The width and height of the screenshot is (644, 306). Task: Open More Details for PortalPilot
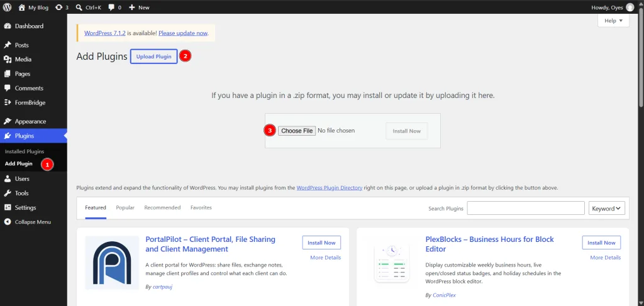click(x=326, y=258)
